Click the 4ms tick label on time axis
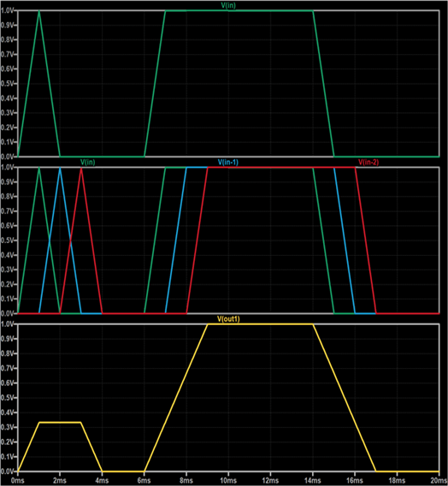This screenshot has height=486, width=448. tap(102, 480)
